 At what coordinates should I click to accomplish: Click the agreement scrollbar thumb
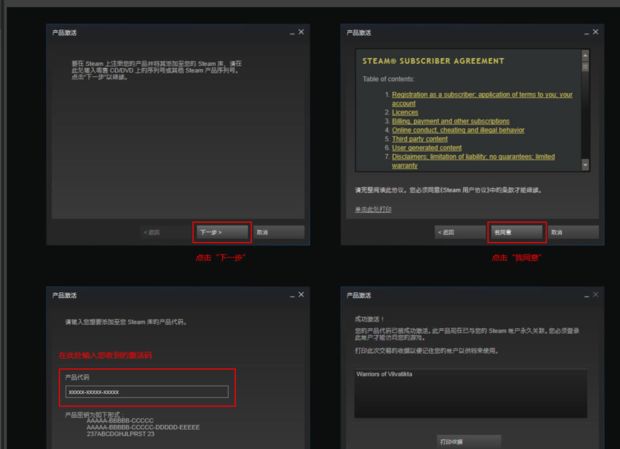pyautogui.click(x=585, y=66)
